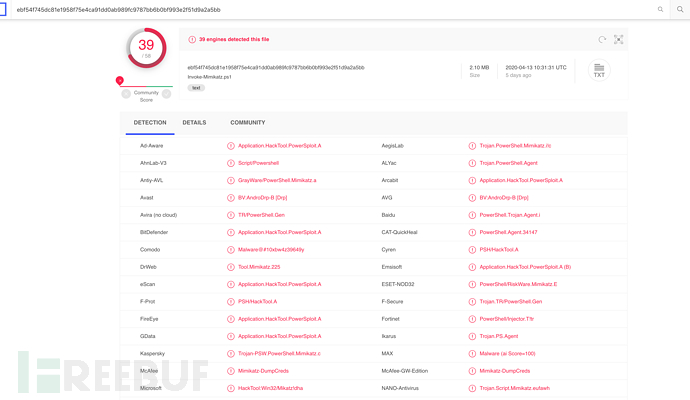Click the alert icon in the Comodo row
The image size is (690, 400).
[231, 250]
